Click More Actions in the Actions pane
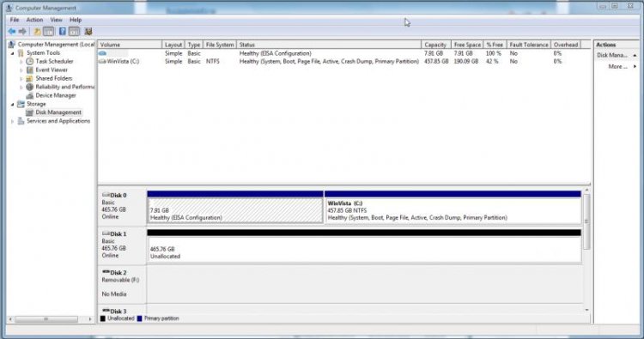 [x=617, y=66]
